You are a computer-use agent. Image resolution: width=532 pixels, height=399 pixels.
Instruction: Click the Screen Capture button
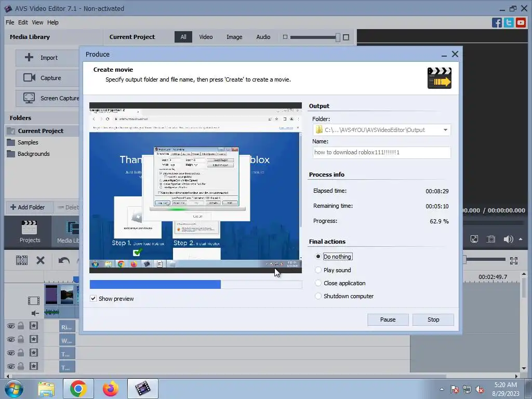47,98
